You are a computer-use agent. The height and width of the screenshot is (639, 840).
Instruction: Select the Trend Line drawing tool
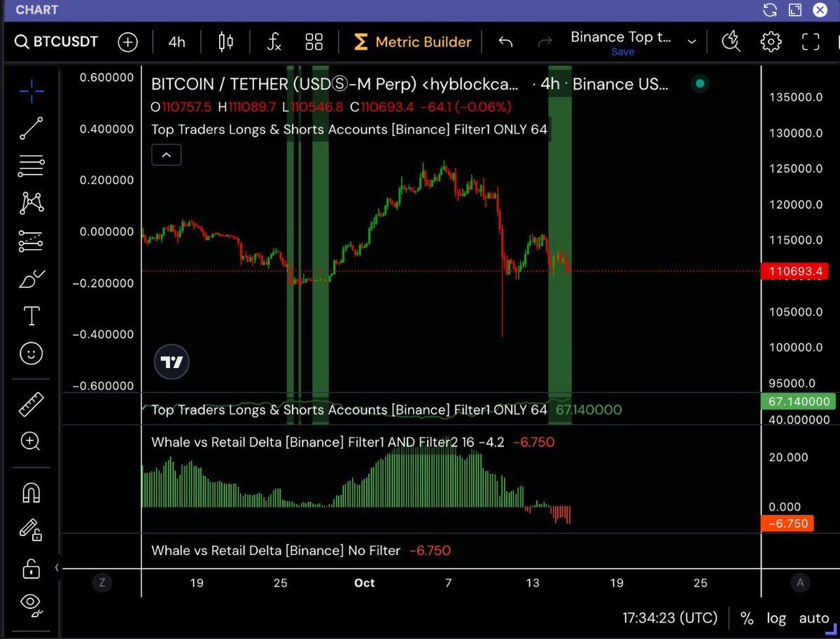[x=31, y=128]
